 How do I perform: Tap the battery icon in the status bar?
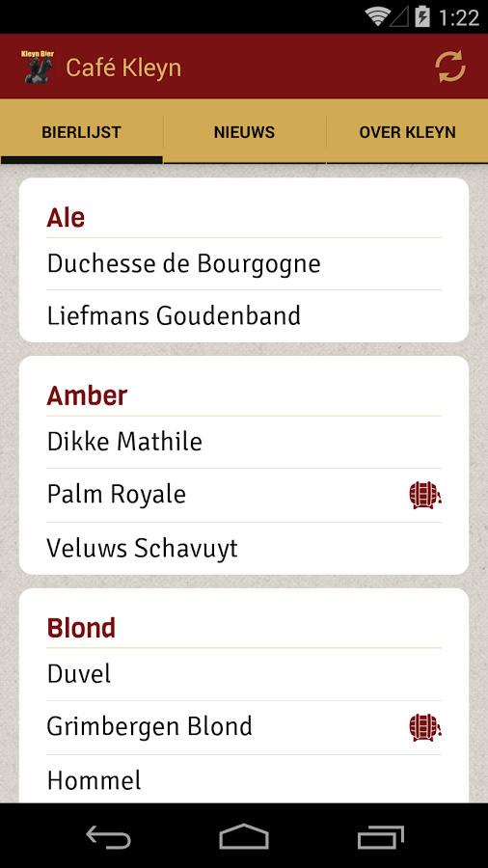pyautogui.click(x=422, y=16)
